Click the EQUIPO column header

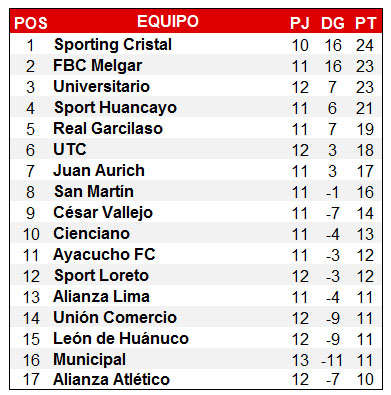pyautogui.click(x=168, y=21)
